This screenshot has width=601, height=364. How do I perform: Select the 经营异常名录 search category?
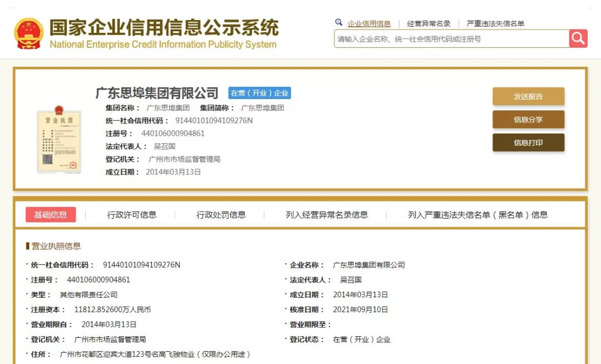428,24
